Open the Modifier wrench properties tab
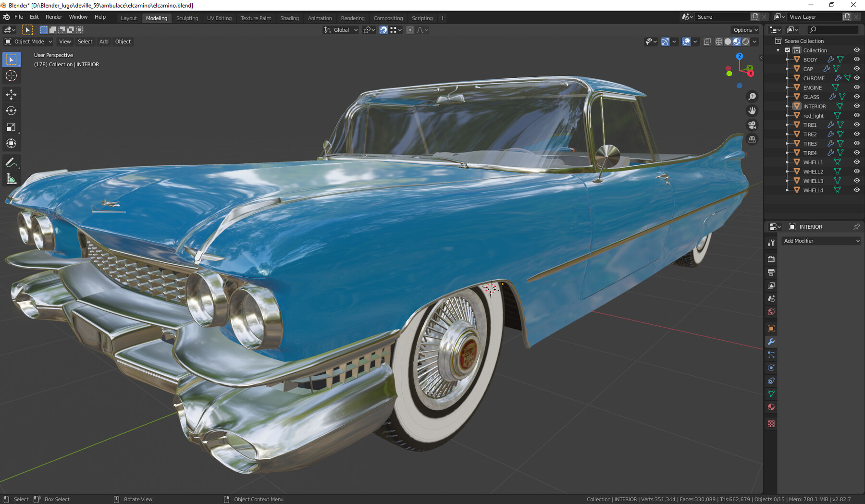Image resolution: width=865 pixels, height=504 pixels. coord(771,342)
